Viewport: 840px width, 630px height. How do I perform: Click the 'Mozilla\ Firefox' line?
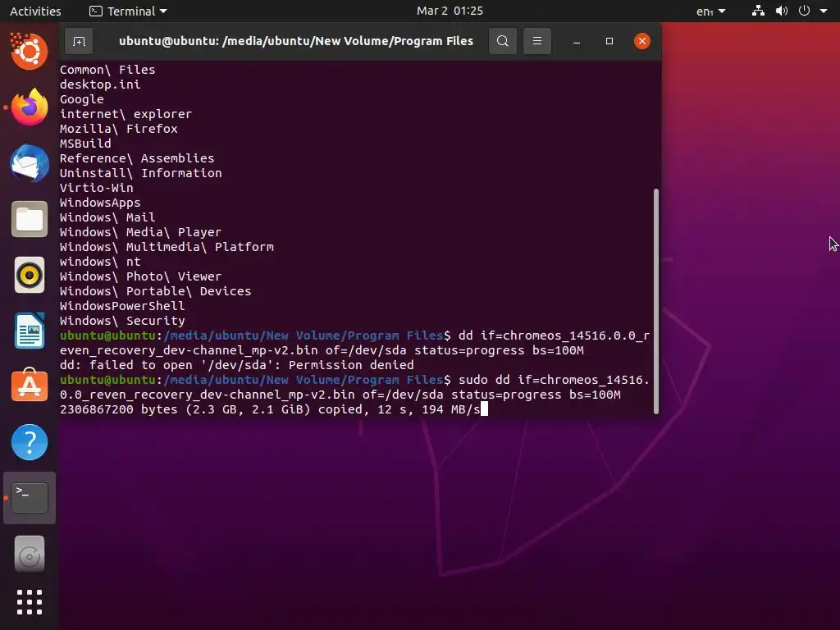(x=118, y=129)
